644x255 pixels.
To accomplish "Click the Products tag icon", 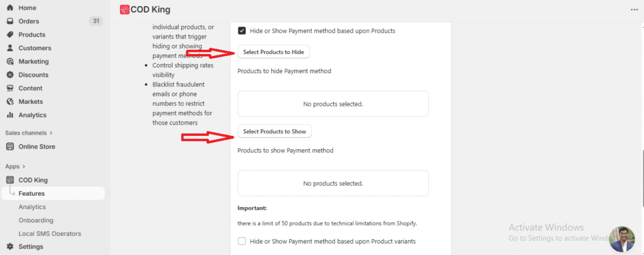I will coord(10,35).
